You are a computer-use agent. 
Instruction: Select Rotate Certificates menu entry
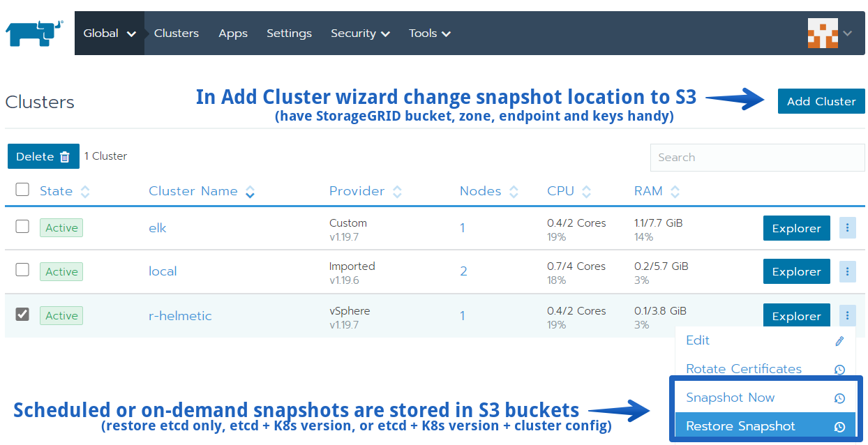tap(765, 369)
